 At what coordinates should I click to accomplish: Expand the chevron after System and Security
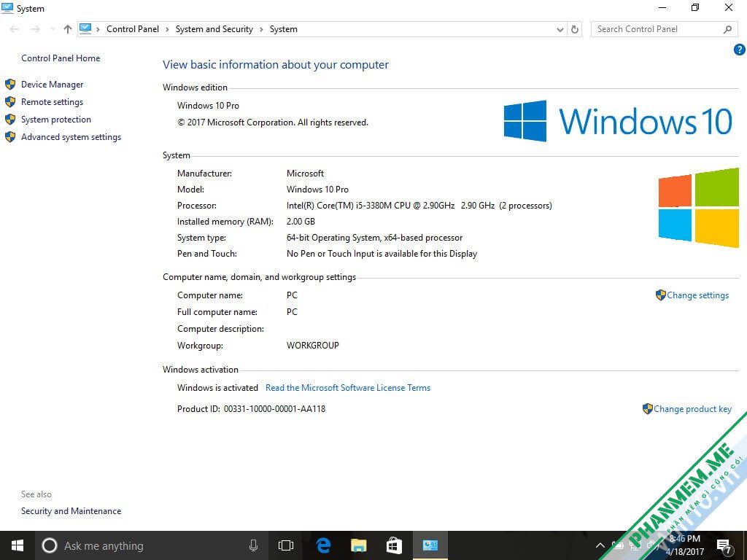[262, 29]
